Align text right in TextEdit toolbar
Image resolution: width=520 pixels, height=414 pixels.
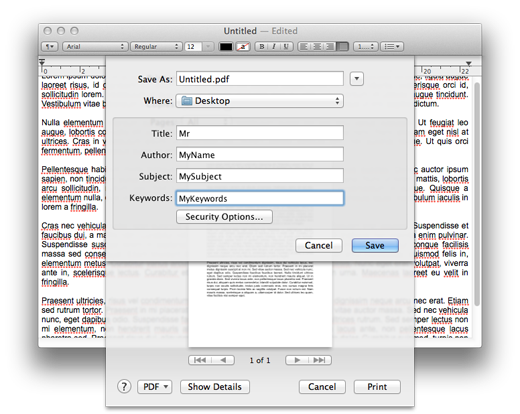tap(329, 46)
